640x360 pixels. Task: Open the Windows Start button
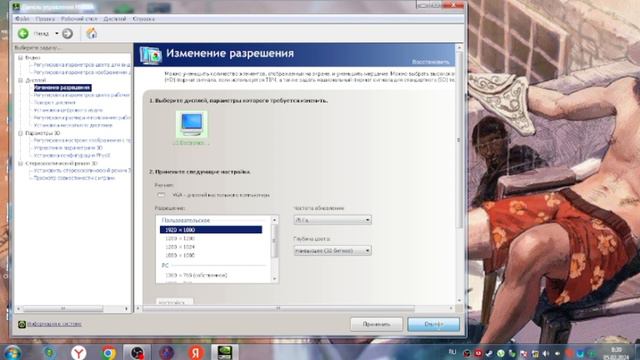point(13,352)
